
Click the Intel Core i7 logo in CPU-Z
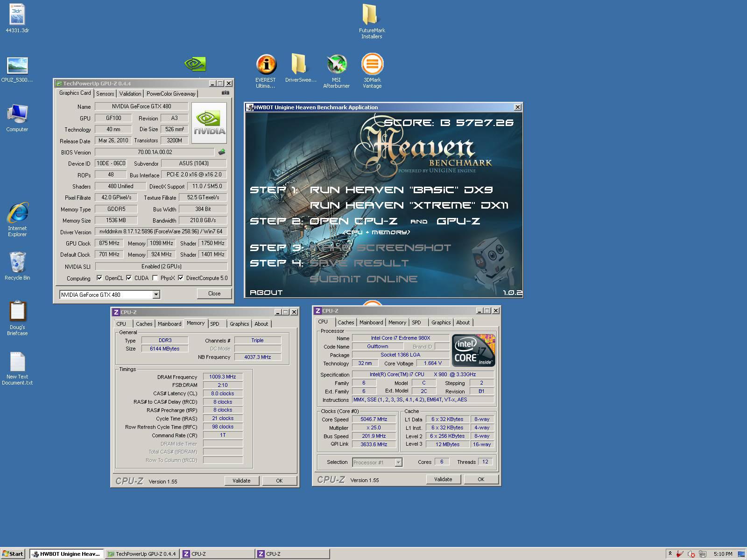pyautogui.click(x=473, y=350)
